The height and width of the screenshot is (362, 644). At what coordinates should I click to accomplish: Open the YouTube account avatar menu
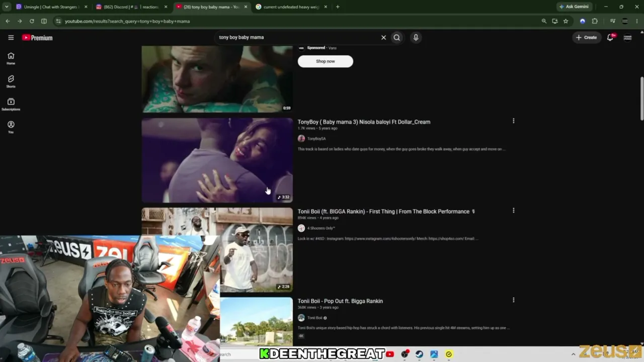(627, 37)
